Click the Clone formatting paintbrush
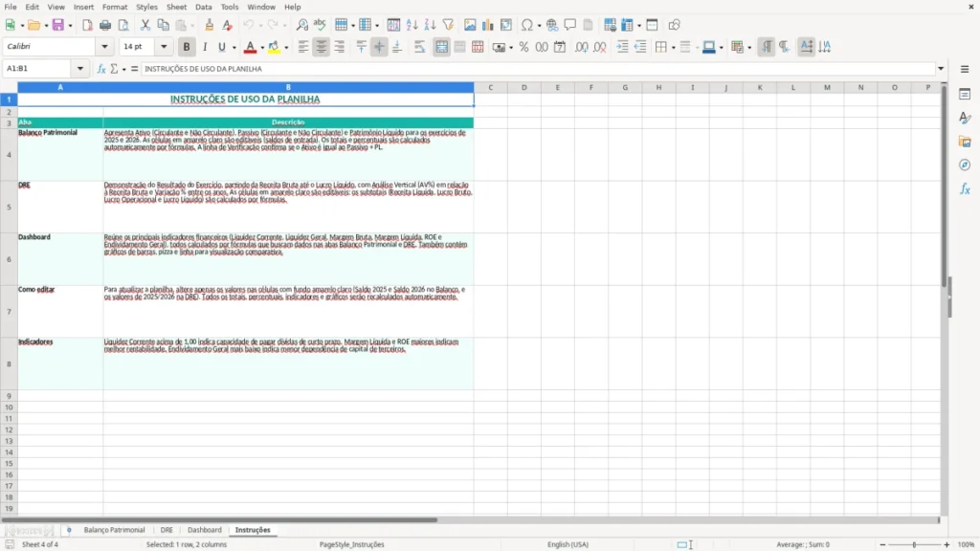Viewport: 980px width, 551px height. 210,25
